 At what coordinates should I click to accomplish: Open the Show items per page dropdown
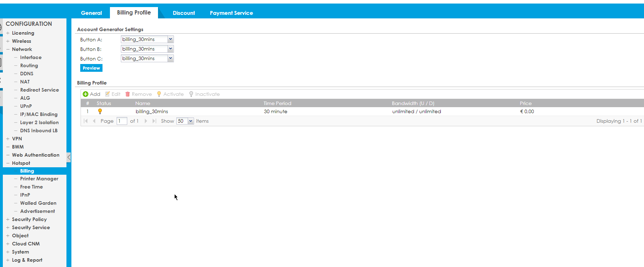point(191,121)
